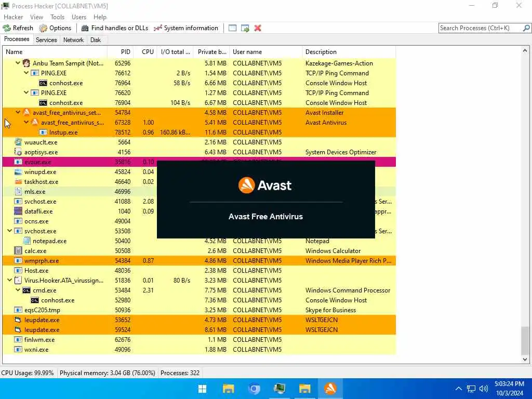The height and width of the screenshot is (399, 532).
Task: Sort by User name column header
Action: 266,52
